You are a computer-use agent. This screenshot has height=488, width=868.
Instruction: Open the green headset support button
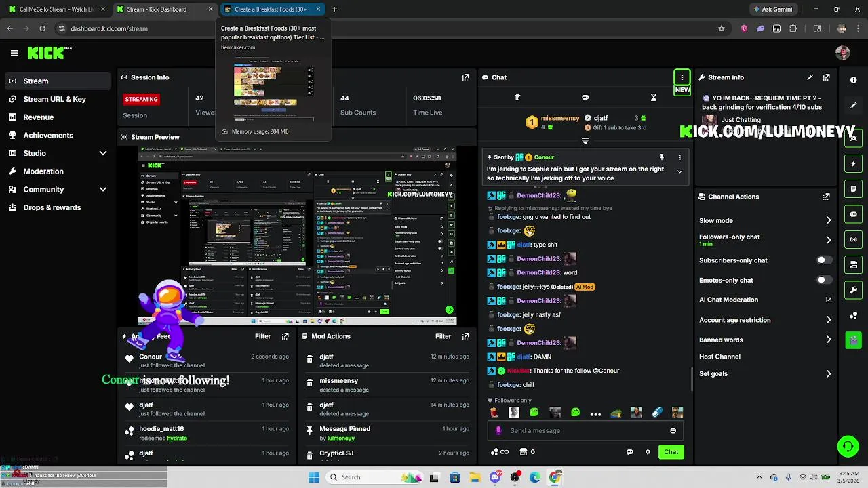point(848,446)
